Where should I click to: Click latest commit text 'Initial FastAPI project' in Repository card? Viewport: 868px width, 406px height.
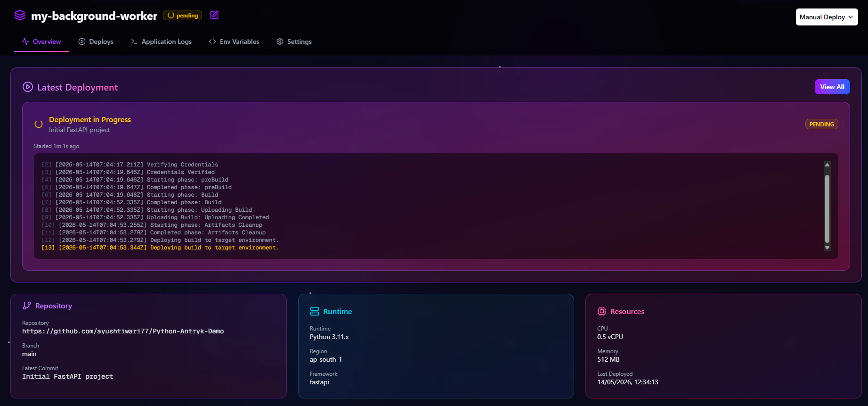68,376
